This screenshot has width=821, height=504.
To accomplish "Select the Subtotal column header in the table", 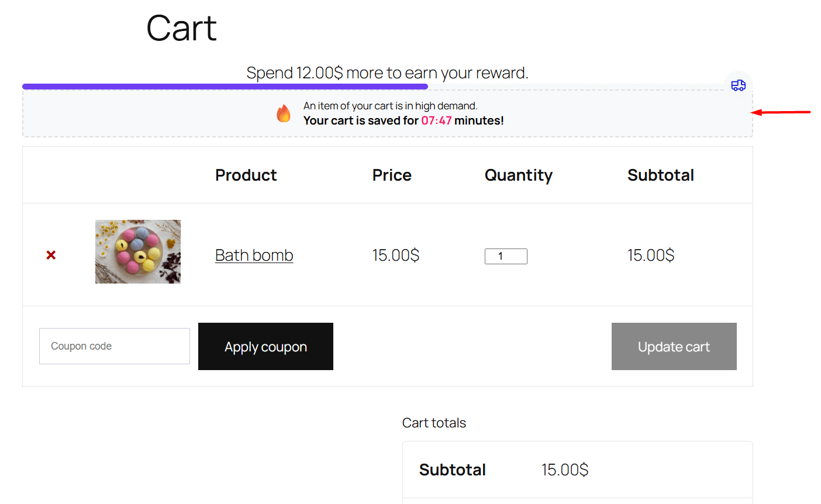I will coord(660,175).
